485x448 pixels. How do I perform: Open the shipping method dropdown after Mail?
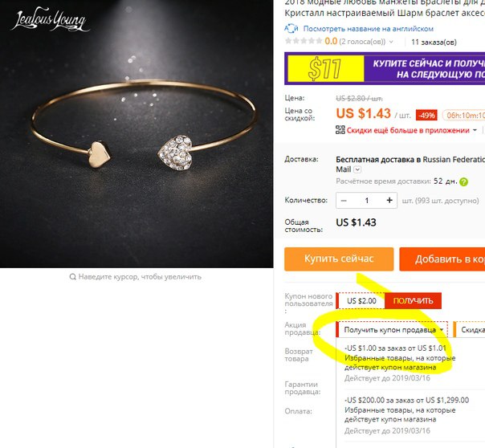pyautogui.click(x=357, y=169)
